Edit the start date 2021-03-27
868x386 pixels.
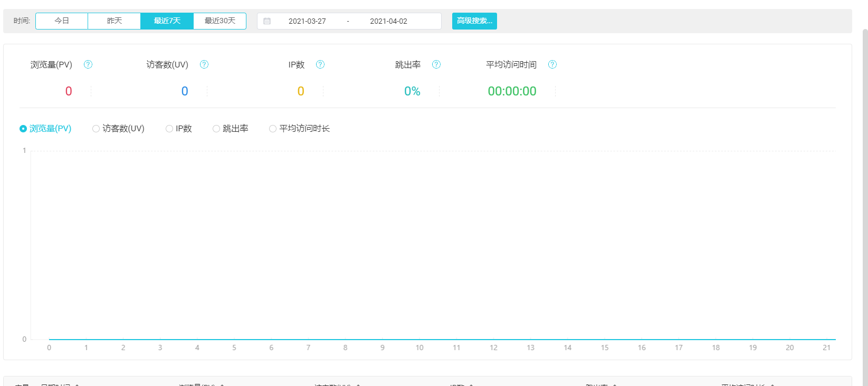(307, 21)
